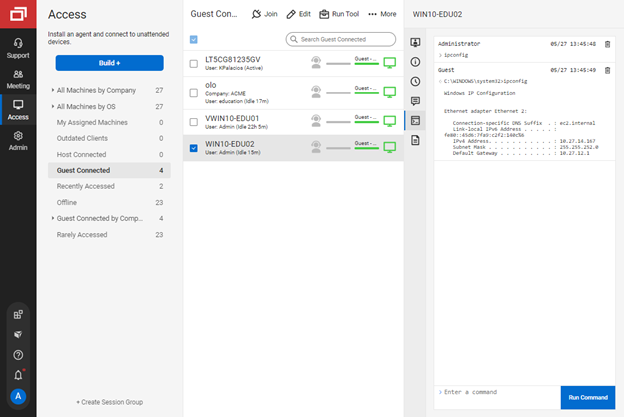Click Create Session Group link
The image size is (624, 417).
109,402
